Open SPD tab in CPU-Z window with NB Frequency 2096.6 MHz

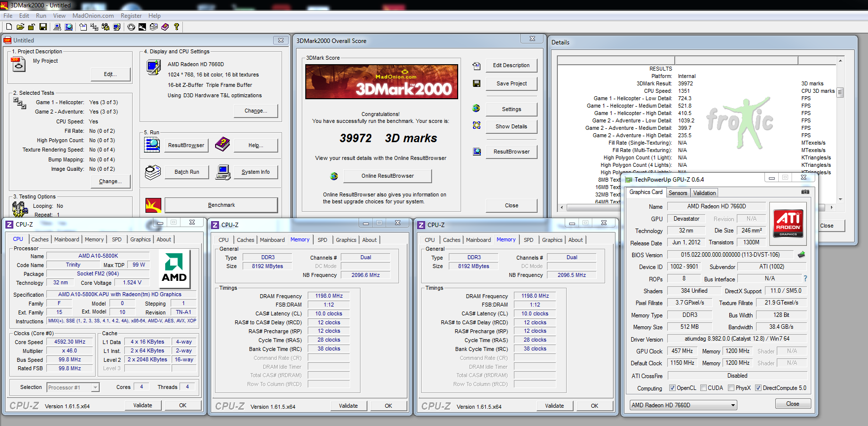tap(323, 240)
